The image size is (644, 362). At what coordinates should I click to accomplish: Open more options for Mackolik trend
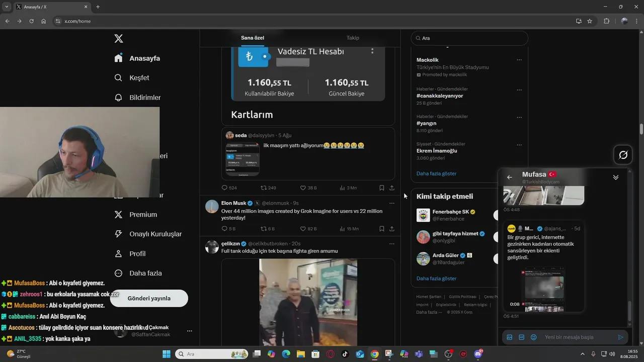coord(519,60)
